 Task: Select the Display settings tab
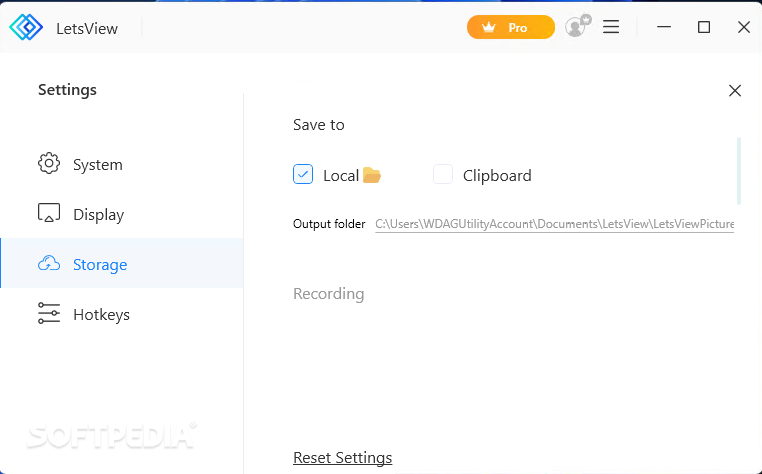tap(121, 214)
